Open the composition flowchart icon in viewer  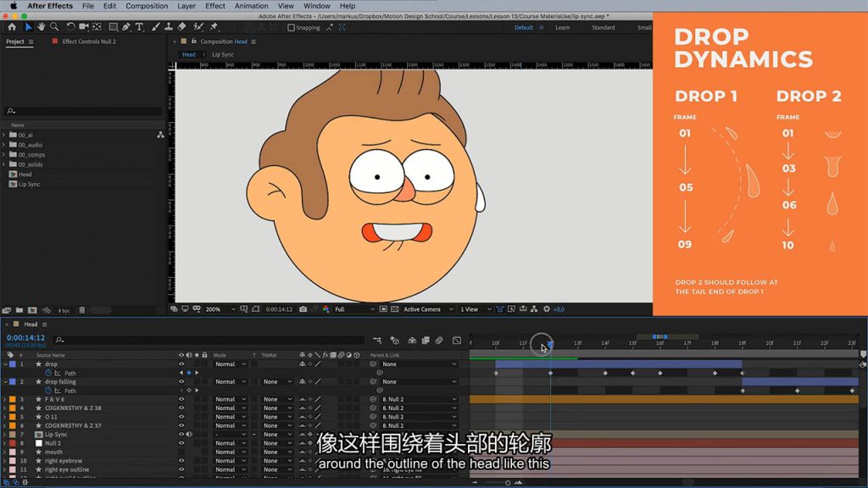click(x=534, y=309)
